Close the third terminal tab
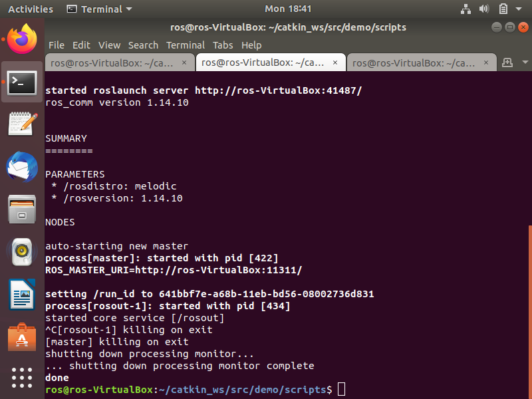The height and width of the screenshot is (399, 532). coord(486,63)
